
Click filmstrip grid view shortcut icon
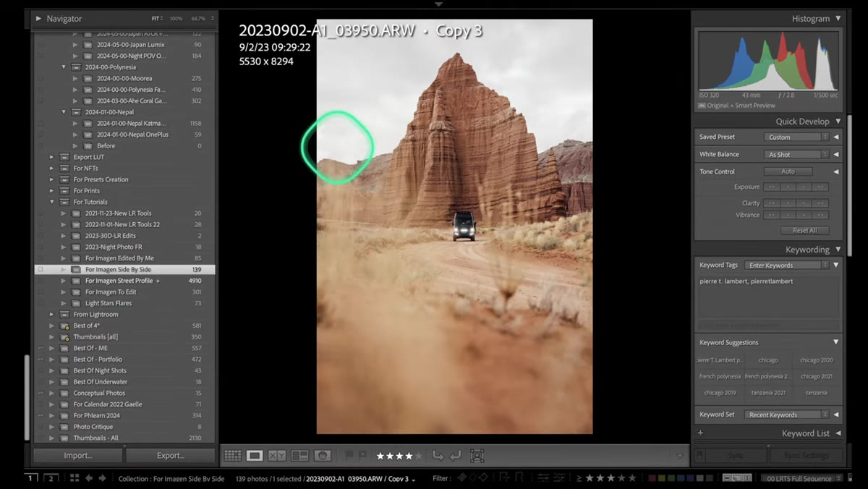tap(73, 478)
